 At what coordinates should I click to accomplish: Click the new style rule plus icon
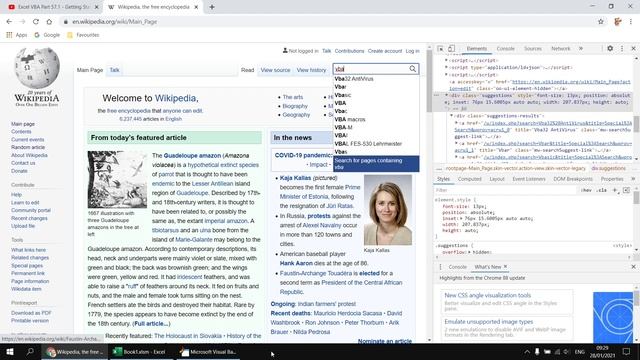(615, 190)
